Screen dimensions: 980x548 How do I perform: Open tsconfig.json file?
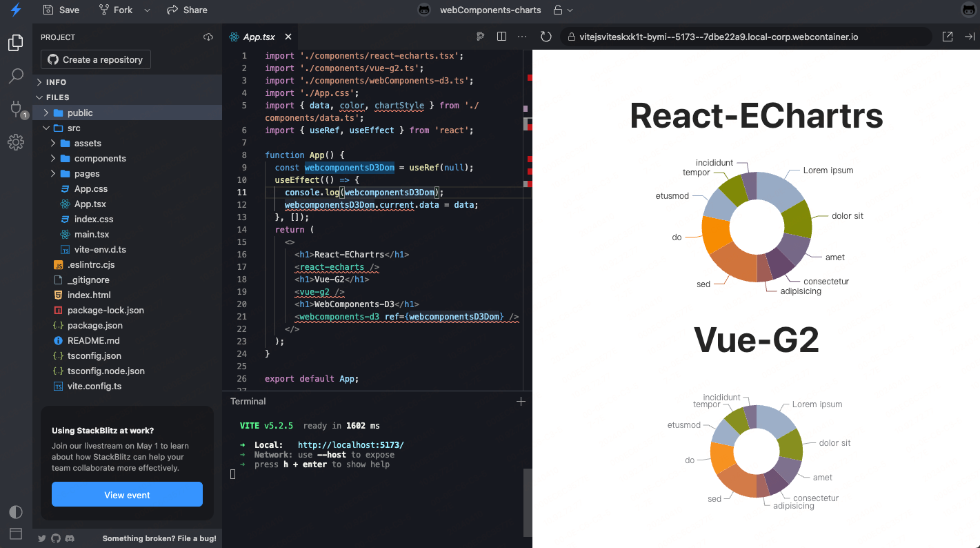(127, 355)
